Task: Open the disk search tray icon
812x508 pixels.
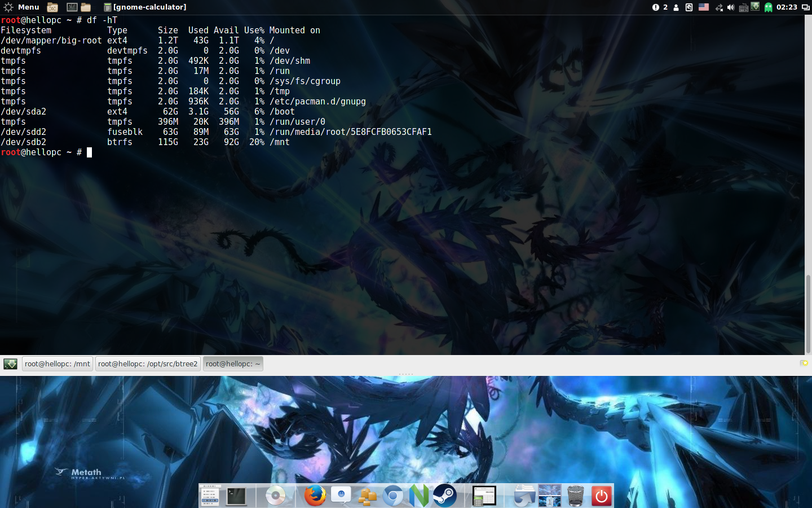Action: tap(689, 7)
